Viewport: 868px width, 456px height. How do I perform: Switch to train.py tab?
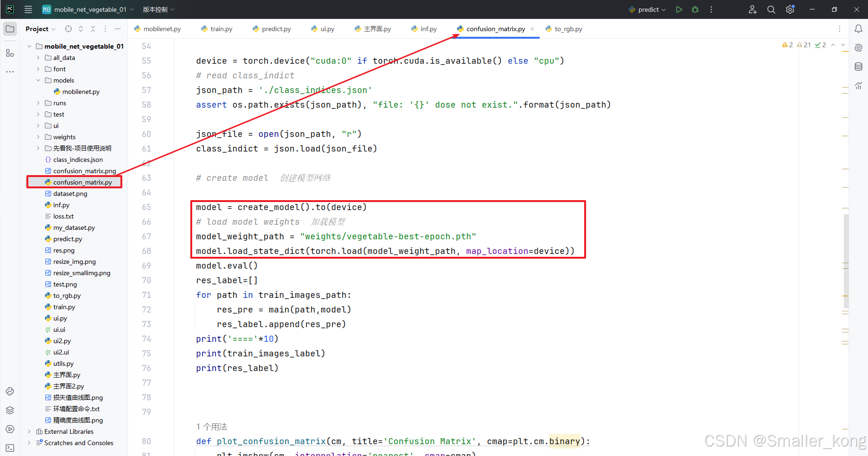click(x=217, y=29)
